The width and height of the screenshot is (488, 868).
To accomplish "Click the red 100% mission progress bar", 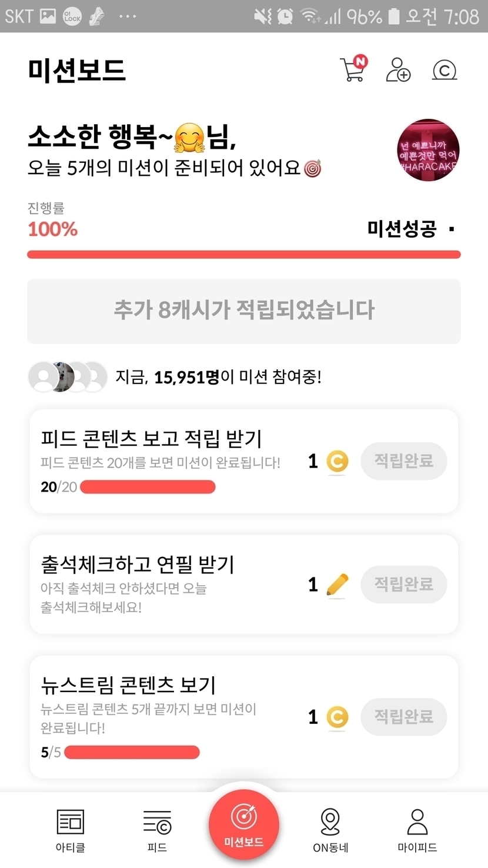I will [244, 255].
